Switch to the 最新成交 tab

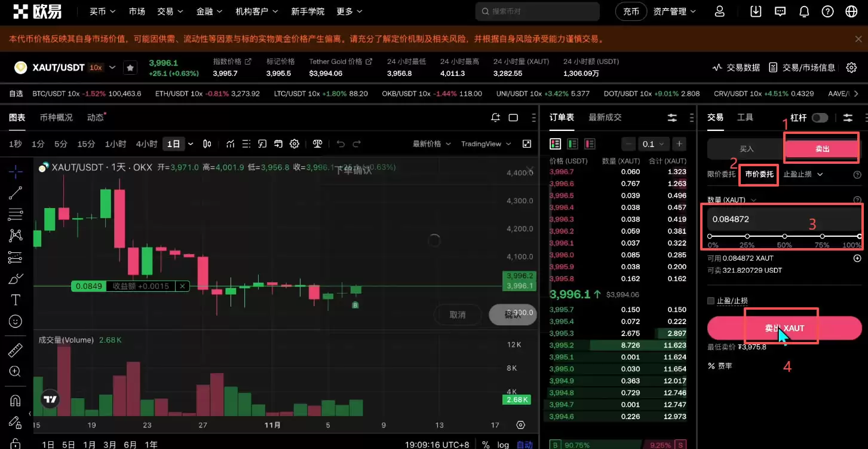click(605, 117)
